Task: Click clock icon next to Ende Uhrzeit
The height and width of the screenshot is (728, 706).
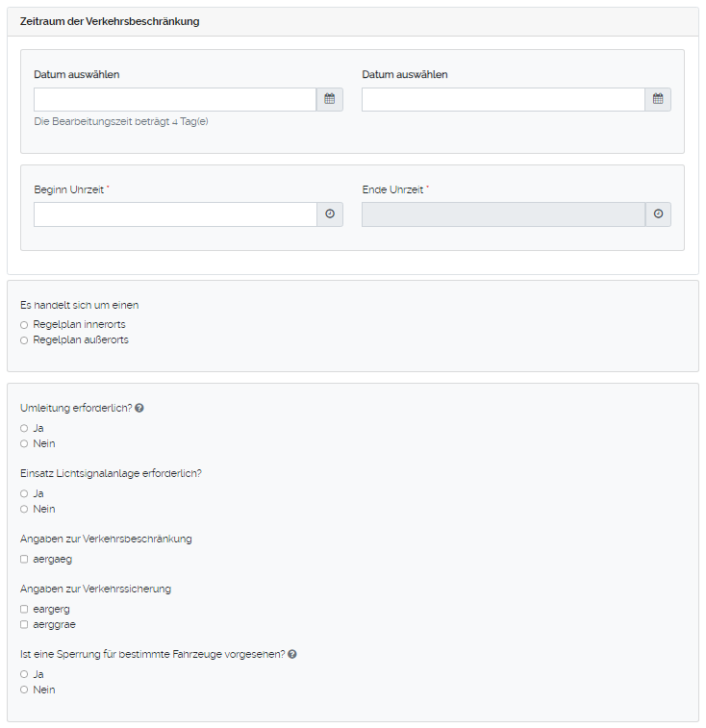Action: (658, 214)
